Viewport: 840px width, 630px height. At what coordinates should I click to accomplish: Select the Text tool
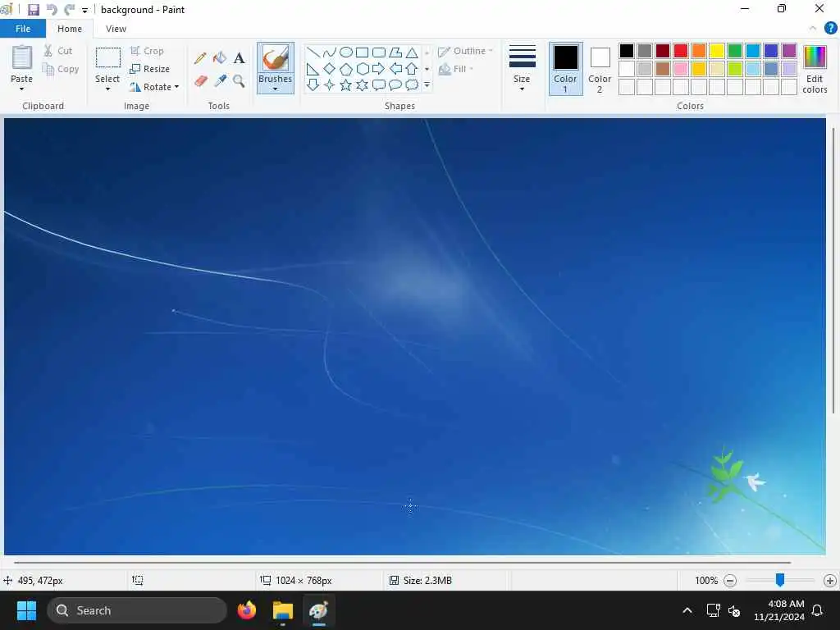tap(239, 58)
